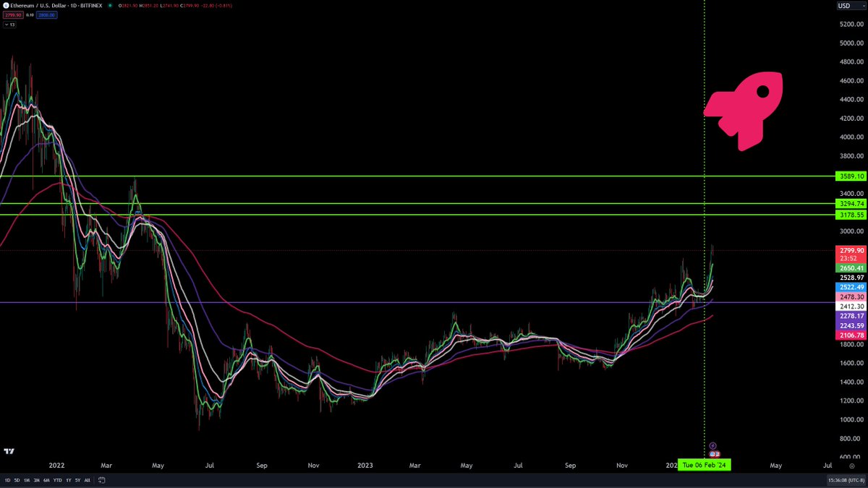Image resolution: width=868 pixels, height=488 pixels.
Task: Expand the collapsed 13 indicators legend
Action: tap(10, 24)
